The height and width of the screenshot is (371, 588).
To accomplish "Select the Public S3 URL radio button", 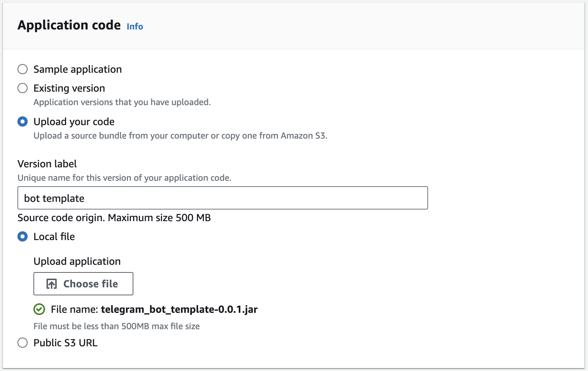I will pos(23,343).
